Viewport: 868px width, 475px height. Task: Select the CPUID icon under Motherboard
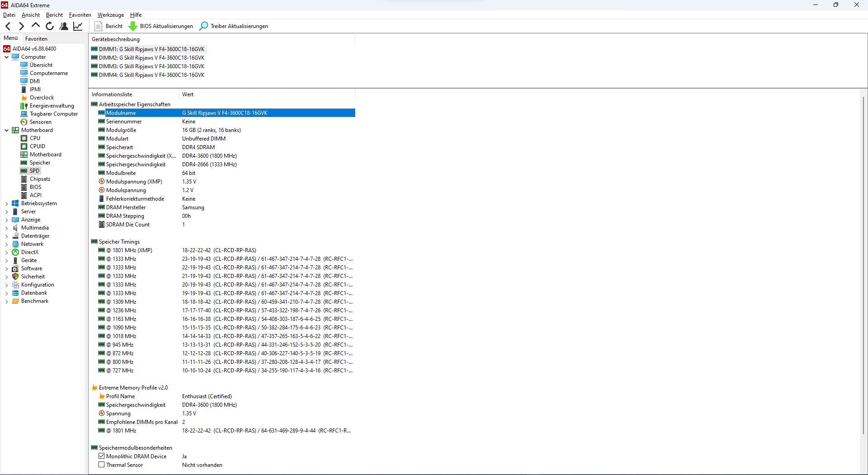[24, 146]
